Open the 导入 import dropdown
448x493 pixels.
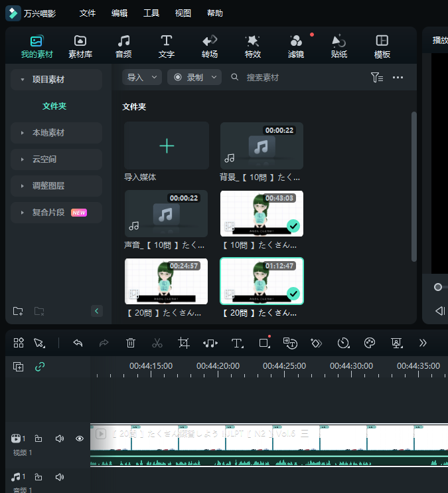tap(142, 78)
